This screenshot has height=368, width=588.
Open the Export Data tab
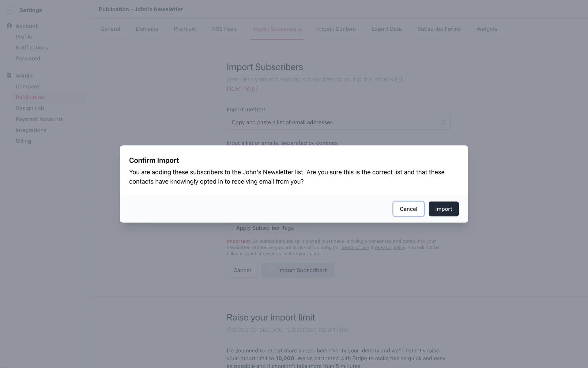coord(386,29)
